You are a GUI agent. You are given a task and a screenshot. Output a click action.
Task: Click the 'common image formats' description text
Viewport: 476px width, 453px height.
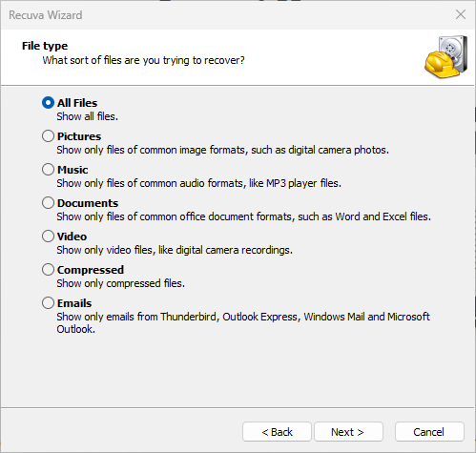pyautogui.click(x=223, y=150)
